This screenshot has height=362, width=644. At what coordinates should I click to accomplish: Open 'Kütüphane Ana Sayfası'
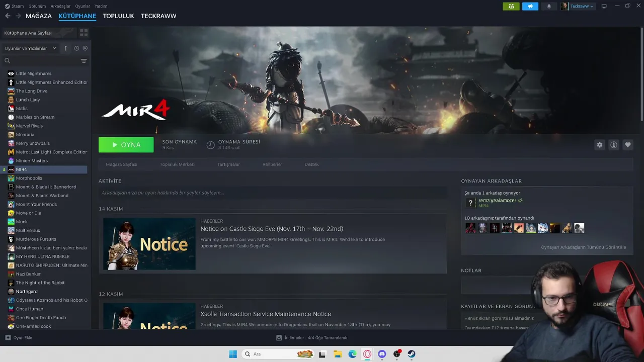point(39,33)
